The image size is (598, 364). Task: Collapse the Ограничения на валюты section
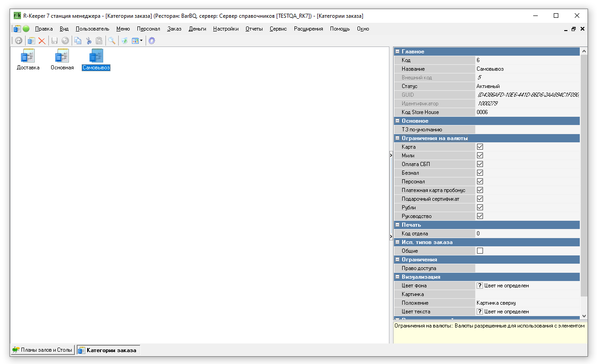click(397, 138)
